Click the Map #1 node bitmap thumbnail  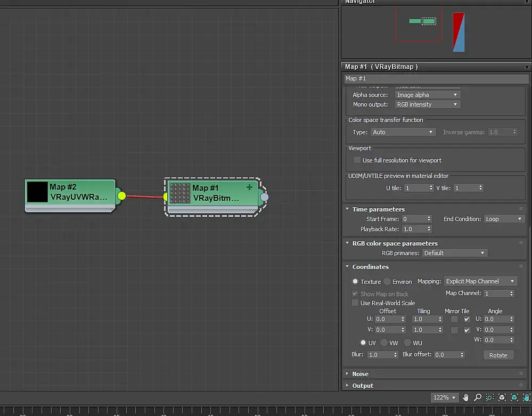coord(180,193)
